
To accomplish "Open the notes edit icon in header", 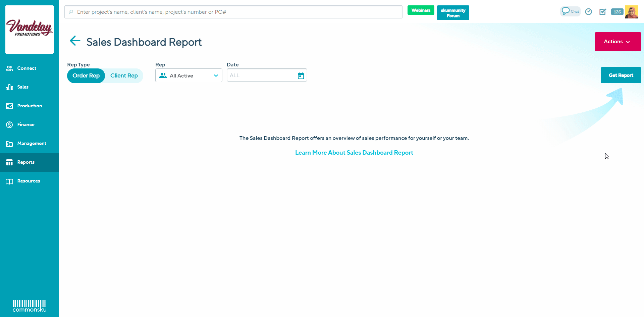I will [x=603, y=12].
